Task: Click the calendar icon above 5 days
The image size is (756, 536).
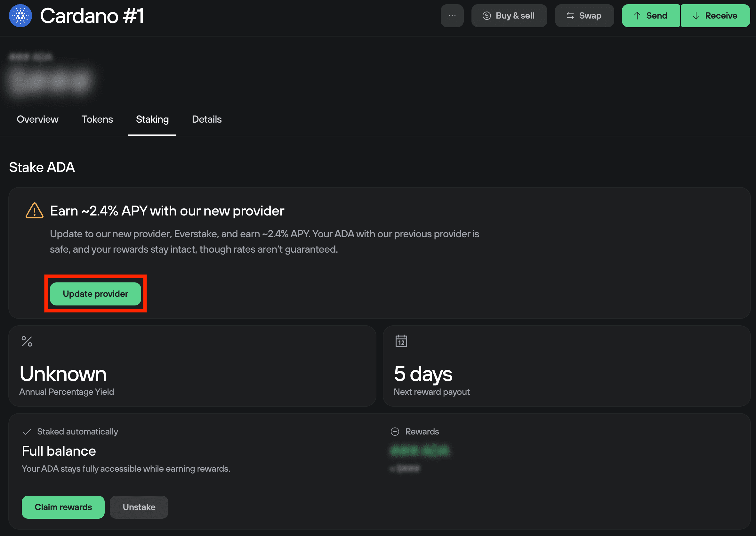Action: click(401, 341)
